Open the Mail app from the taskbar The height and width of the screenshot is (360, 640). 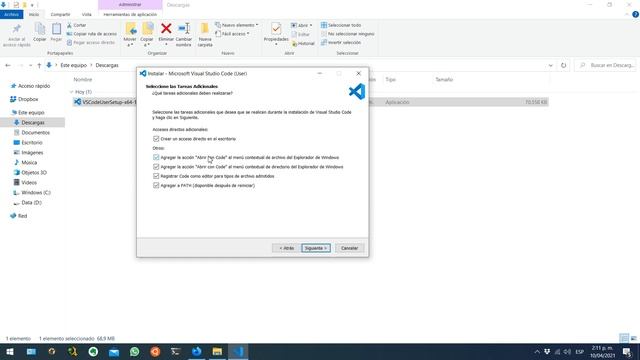coord(114,351)
